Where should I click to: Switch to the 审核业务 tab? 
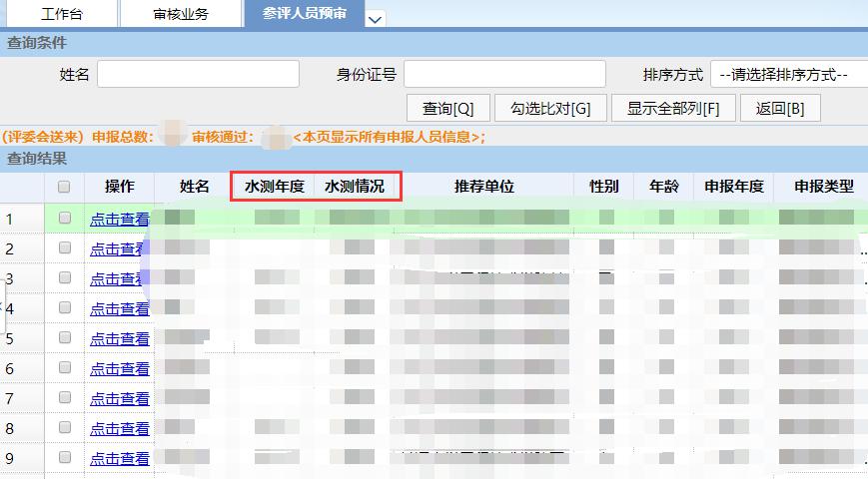181,14
